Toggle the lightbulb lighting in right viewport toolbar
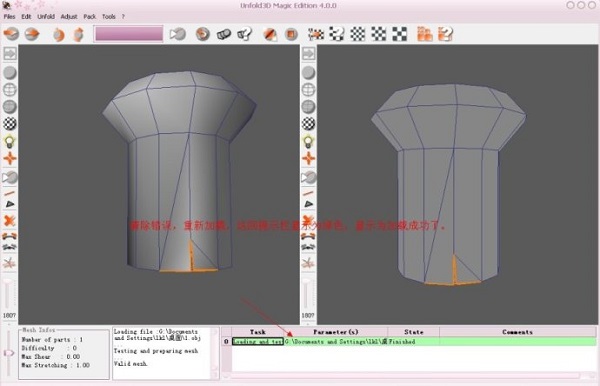Viewport: 600px width, 386px height. (x=308, y=141)
